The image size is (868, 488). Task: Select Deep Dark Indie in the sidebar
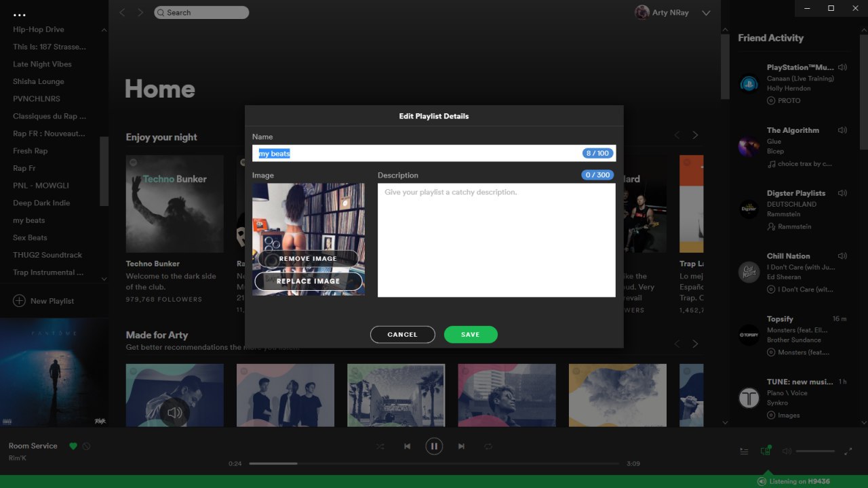41,203
